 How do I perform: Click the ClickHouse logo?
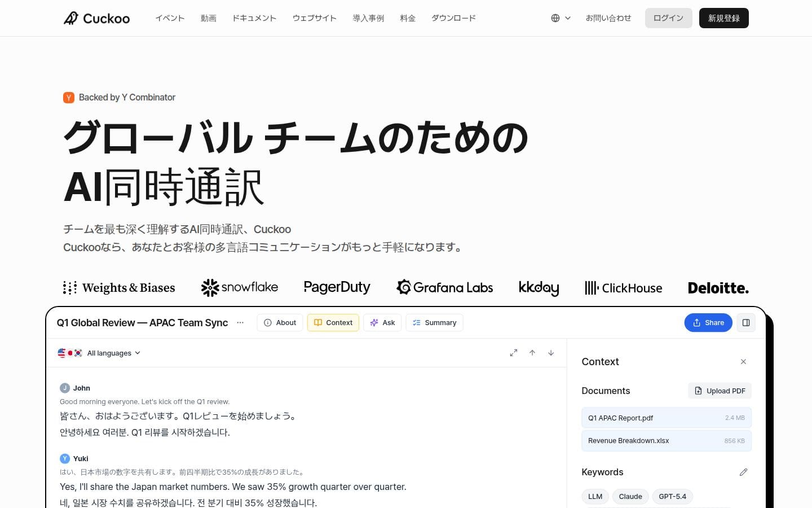coord(624,288)
